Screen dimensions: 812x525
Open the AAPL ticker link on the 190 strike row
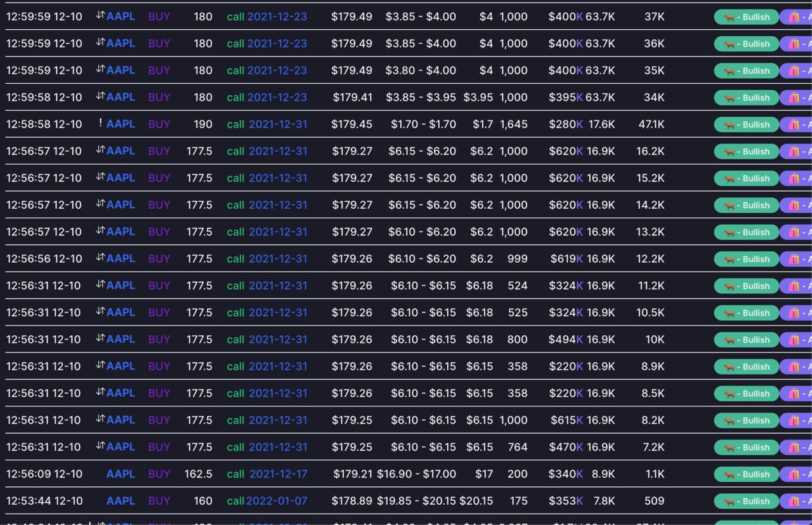pos(121,124)
